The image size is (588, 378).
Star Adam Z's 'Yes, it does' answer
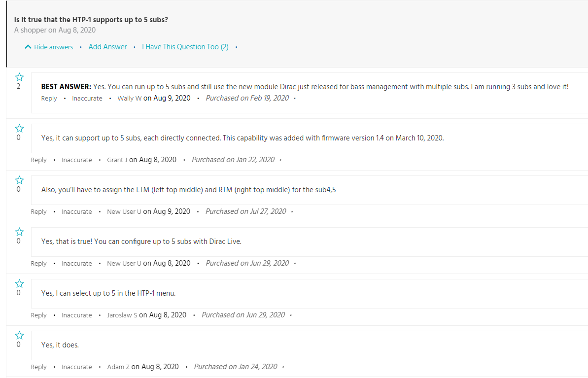tap(19, 336)
